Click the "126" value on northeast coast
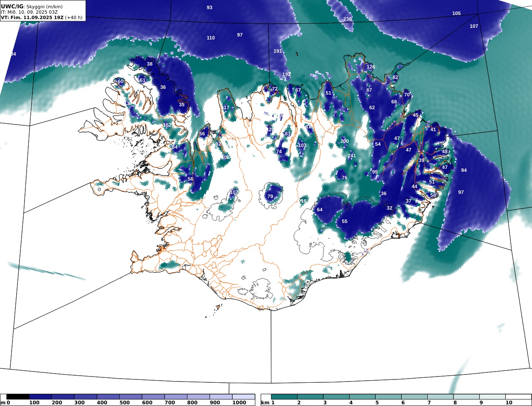 pos(371,67)
